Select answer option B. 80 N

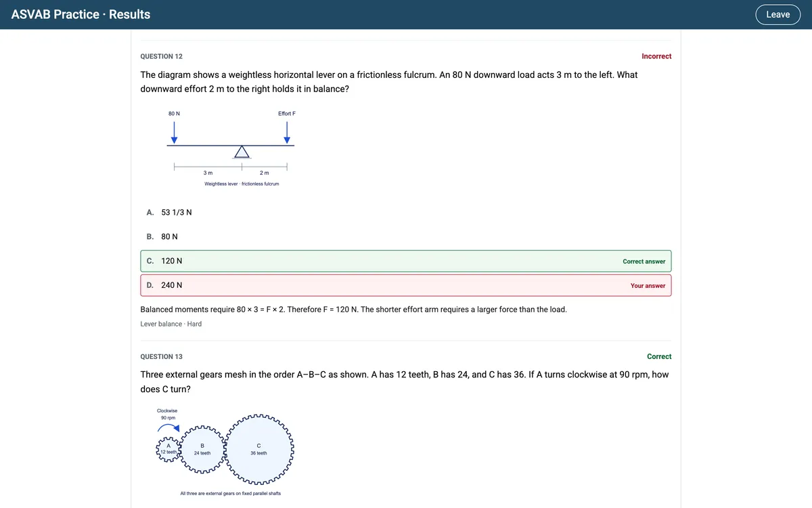(x=405, y=236)
